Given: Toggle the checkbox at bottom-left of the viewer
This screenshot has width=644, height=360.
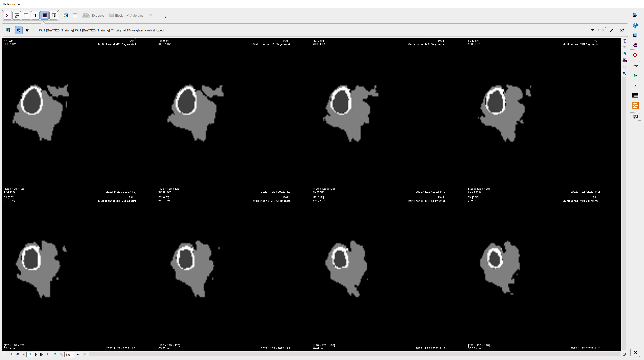Looking at the screenshot, I should coord(4,354).
